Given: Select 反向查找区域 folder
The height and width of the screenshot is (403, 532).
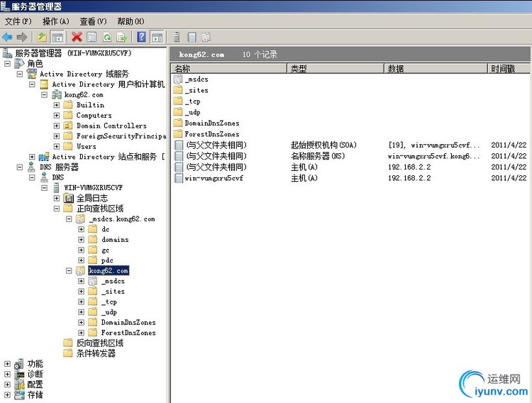Looking at the screenshot, I should coord(100,343).
